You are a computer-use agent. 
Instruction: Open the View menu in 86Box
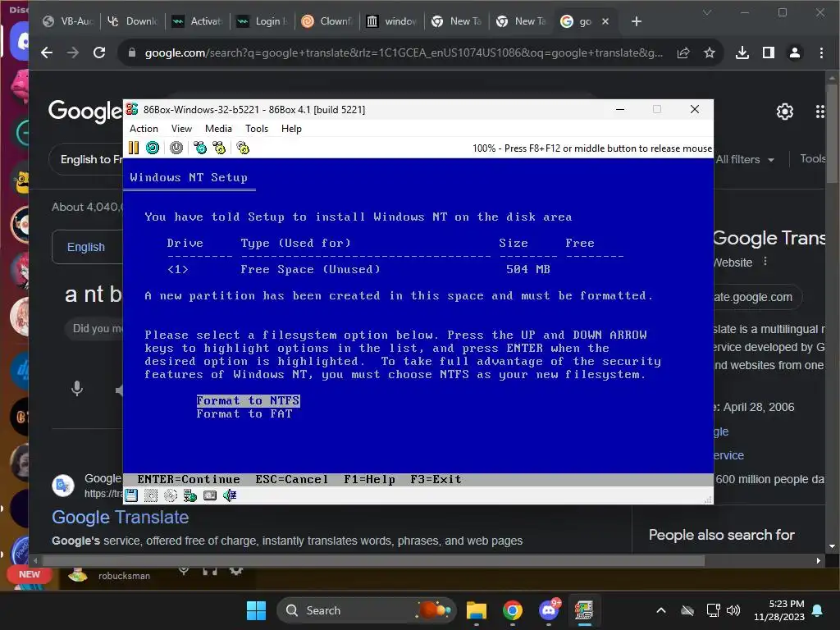181,129
